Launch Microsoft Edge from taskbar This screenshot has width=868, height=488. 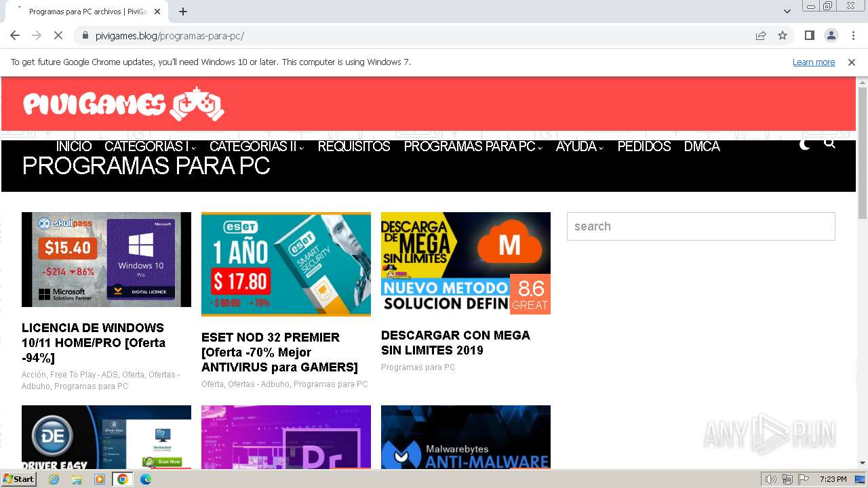click(145, 479)
